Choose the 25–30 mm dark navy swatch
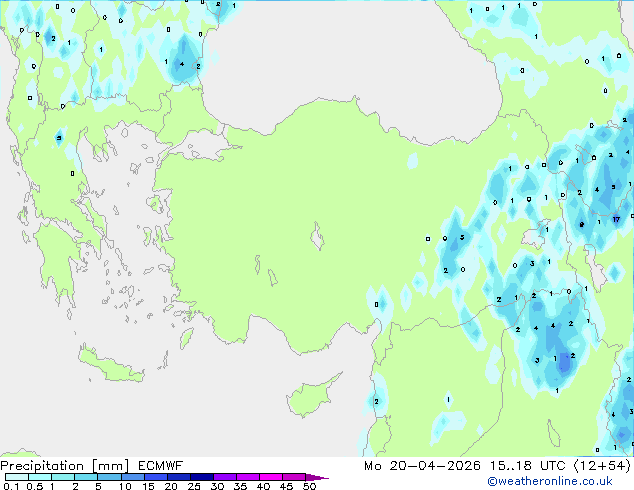Viewport: 634px width, 490px height. click(201, 477)
